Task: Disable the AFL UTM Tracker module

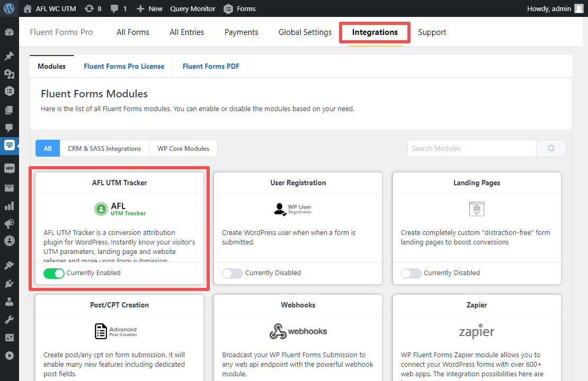Action: (54, 273)
